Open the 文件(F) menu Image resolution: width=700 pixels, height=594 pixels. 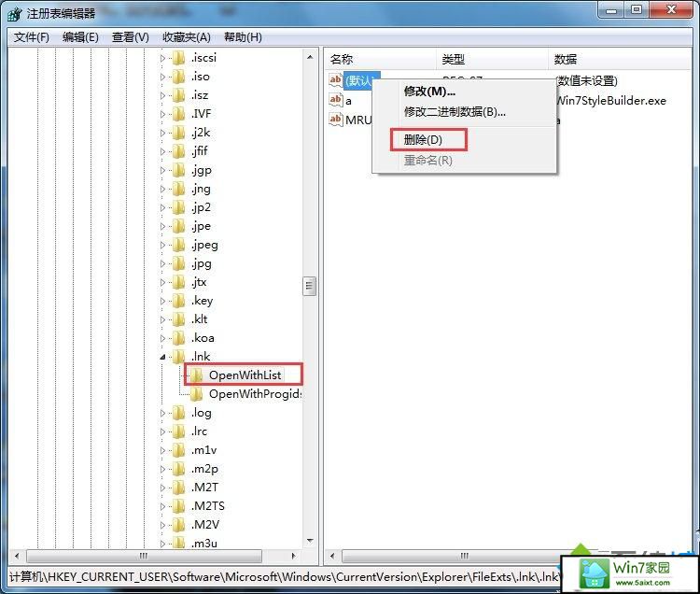(31, 37)
